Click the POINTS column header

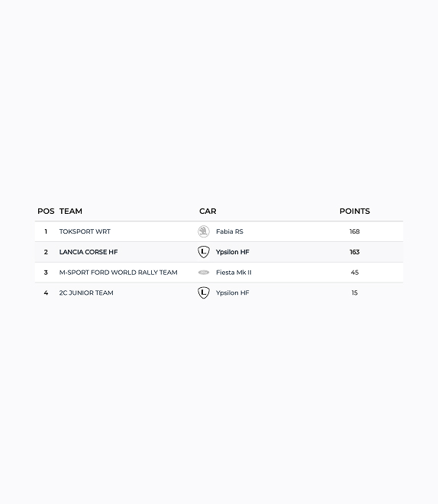[x=355, y=212]
